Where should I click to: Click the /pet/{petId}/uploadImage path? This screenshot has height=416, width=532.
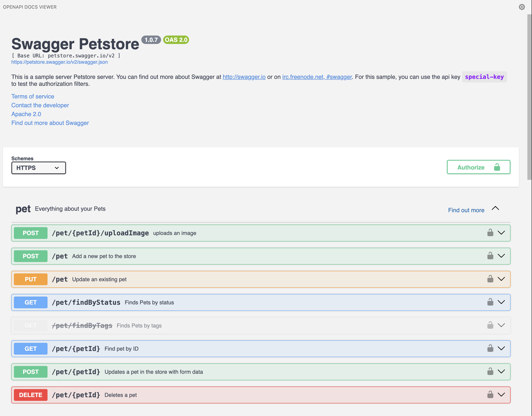pyautogui.click(x=100, y=233)
